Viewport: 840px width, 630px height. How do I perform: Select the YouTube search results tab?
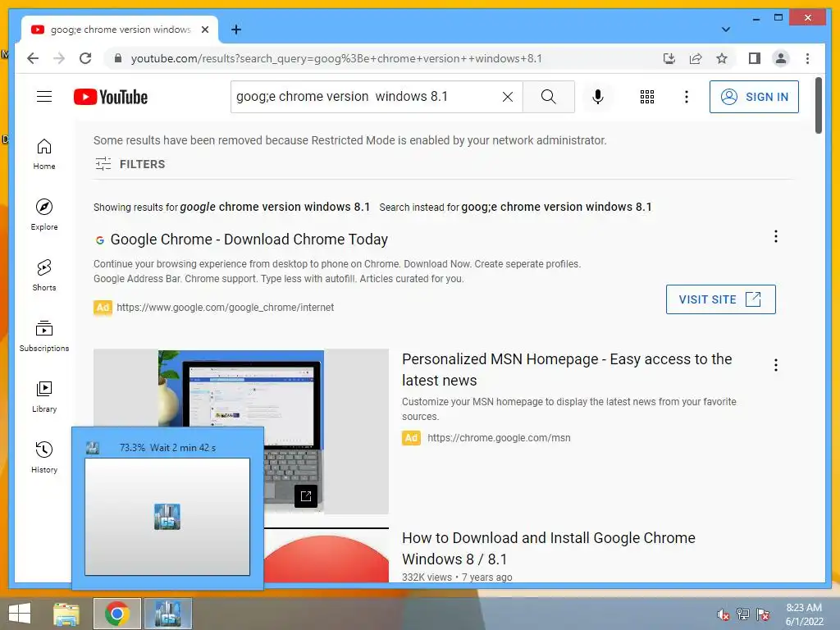pos(120,30)
